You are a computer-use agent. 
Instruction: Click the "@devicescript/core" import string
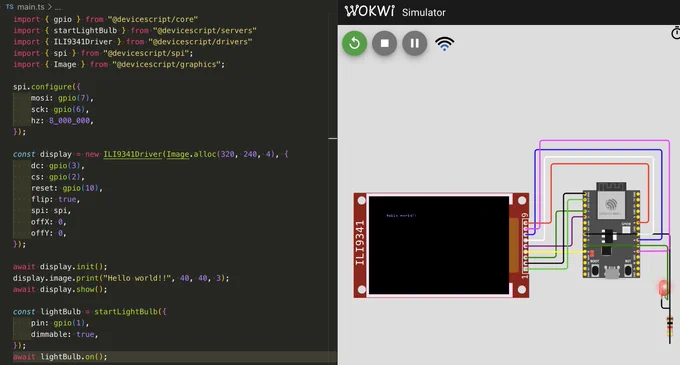coord(153,20)
